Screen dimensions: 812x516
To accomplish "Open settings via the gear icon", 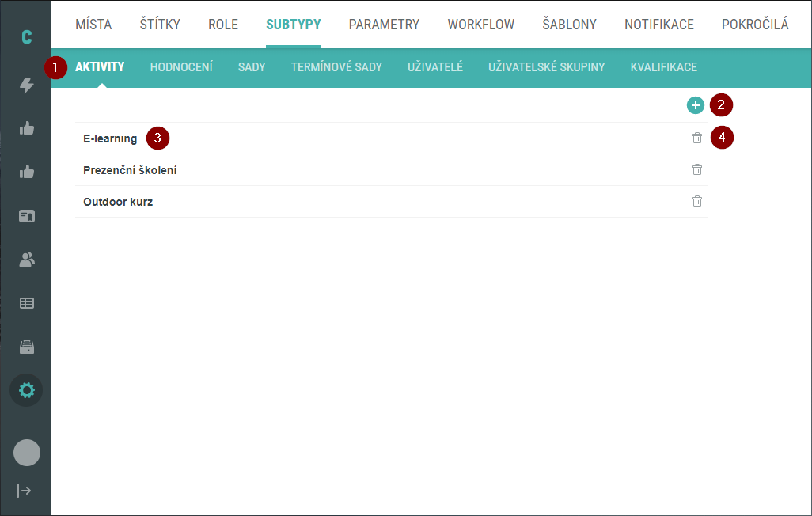I will pos(27,390).
